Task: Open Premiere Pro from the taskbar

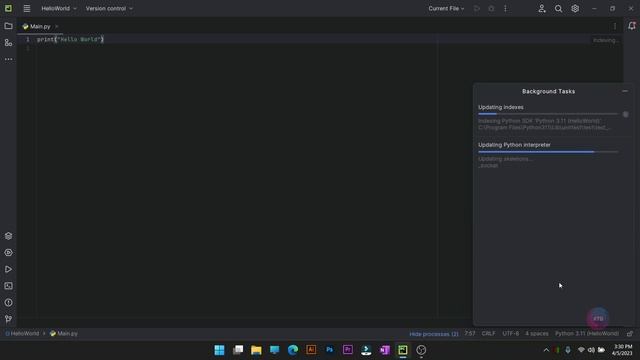Action: pos(348,350)
